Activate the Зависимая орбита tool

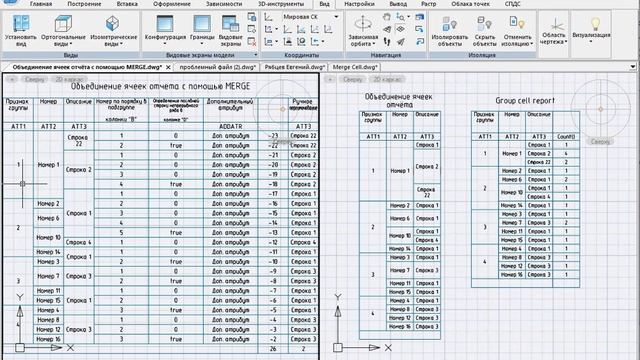pos(363,31)
